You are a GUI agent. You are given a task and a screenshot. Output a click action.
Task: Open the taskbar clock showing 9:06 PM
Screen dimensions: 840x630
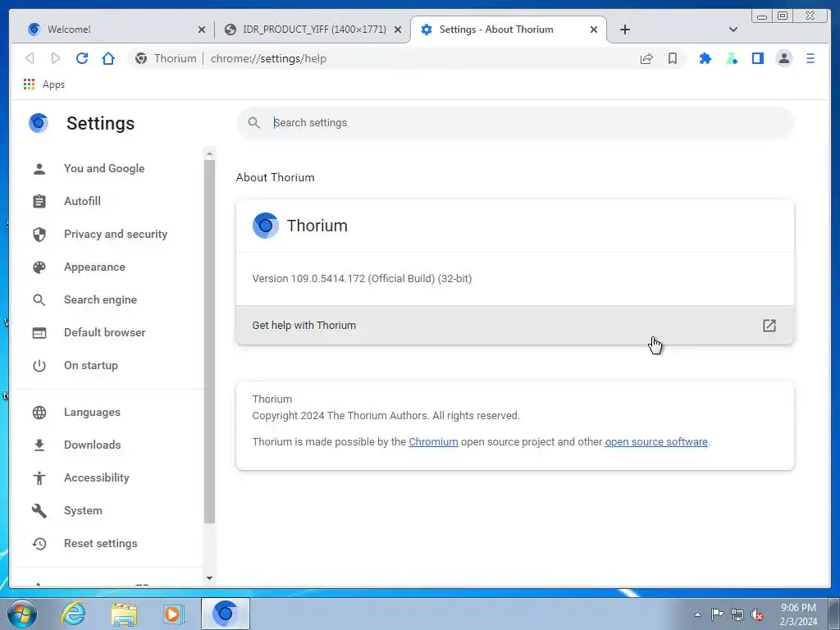[x=798, y=614]
